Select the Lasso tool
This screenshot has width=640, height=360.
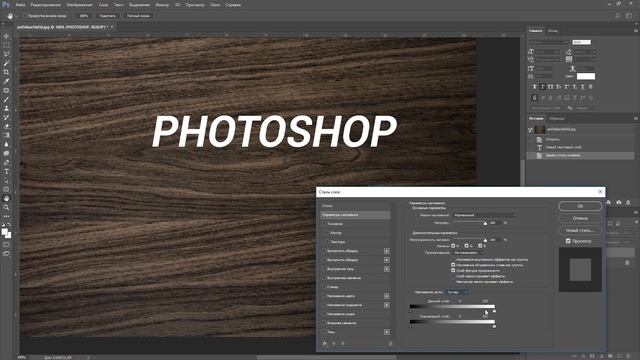pos(6,54)
